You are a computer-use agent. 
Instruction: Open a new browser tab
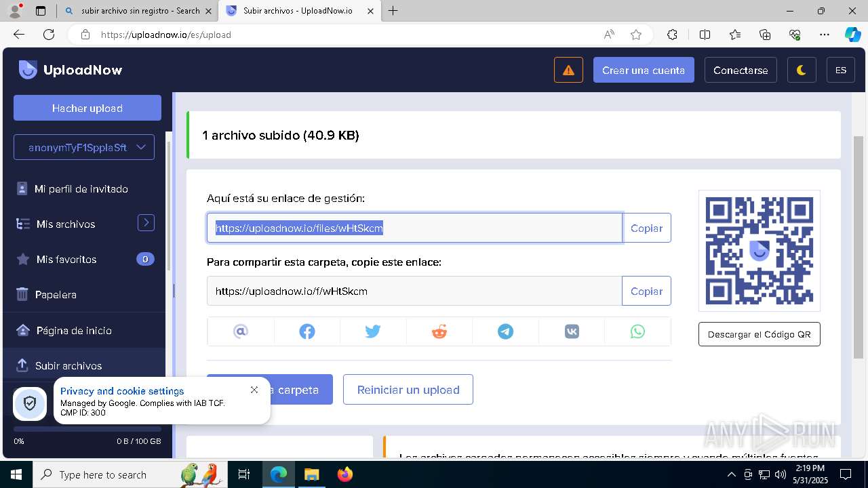tap(393, 11)
